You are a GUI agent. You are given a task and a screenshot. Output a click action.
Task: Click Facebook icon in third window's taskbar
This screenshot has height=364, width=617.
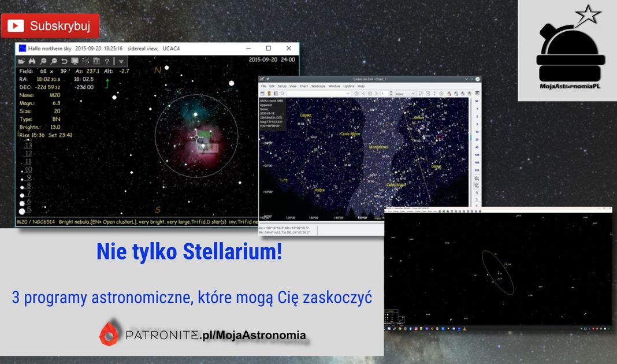pos(410,329)
